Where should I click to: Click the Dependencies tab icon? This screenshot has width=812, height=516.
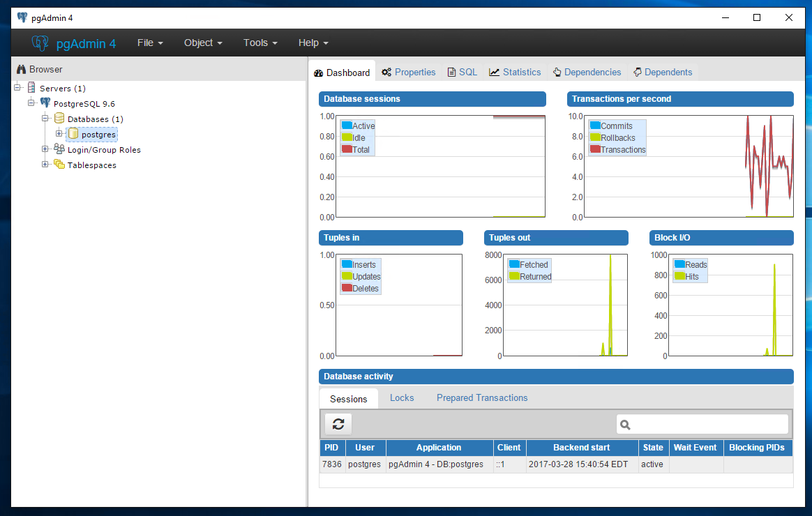[x=557, y=72]
